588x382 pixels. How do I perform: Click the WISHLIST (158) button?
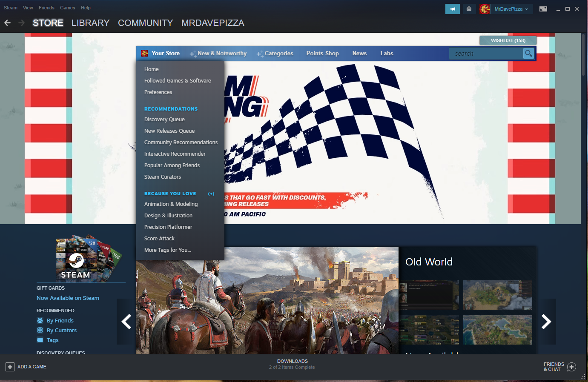click(508, 40)
